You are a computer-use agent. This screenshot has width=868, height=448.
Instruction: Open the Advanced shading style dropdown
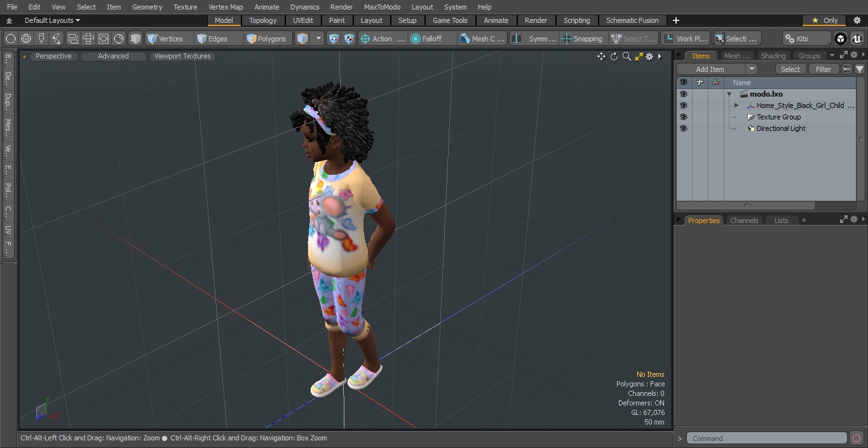(113, 56)
